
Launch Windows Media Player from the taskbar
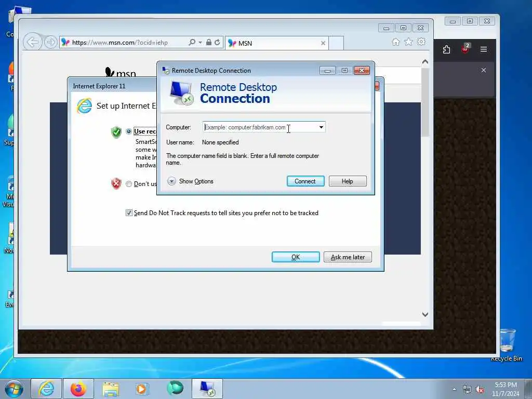pos(141,389)
